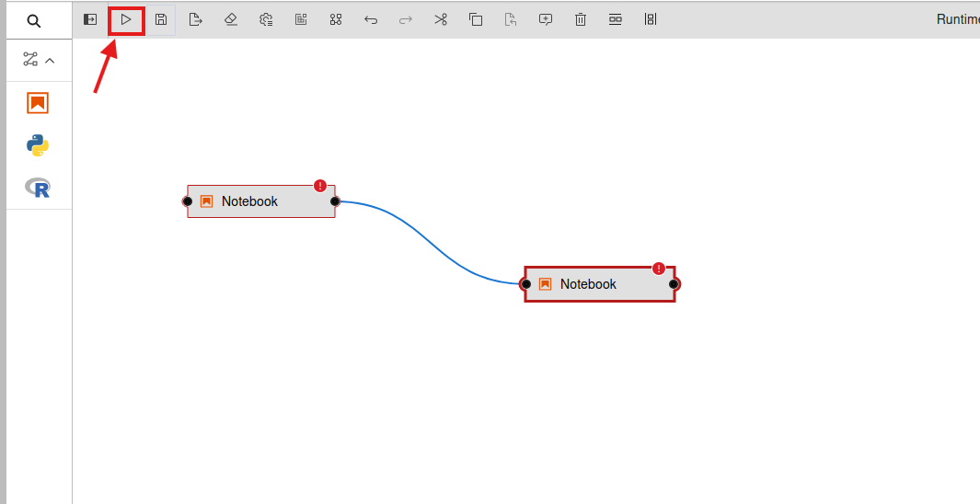This screenshot has height=504, width=980.
Task: Select the R script node in the palette
Action: pyautogui.click(x=38, y=188)
